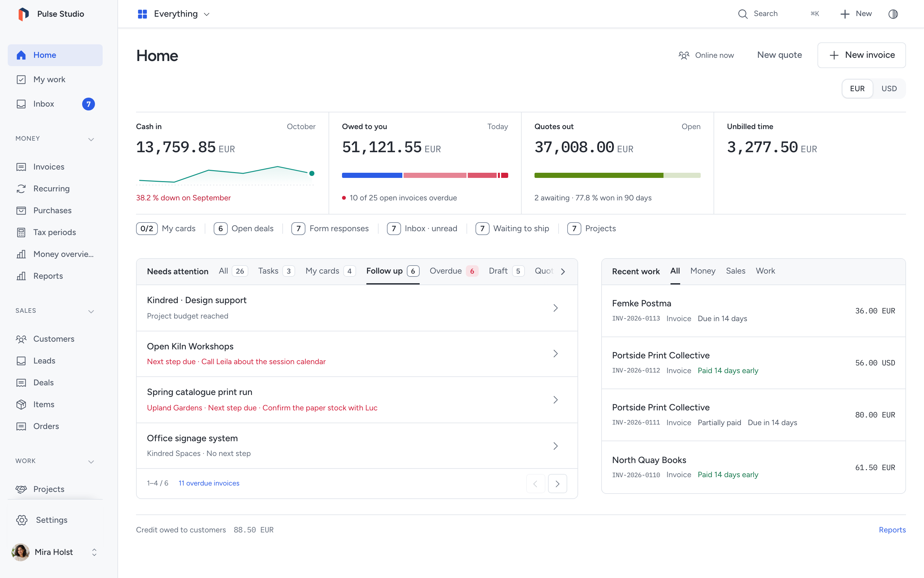Open Settings gear in sidebar
This screenshot has height=578, width=924.
point(22,520)
